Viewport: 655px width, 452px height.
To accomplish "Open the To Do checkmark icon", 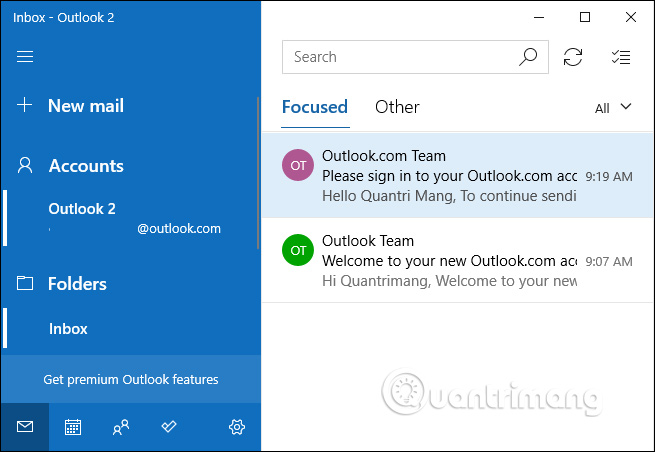I will pyautogui.click(x=169, y=427).
